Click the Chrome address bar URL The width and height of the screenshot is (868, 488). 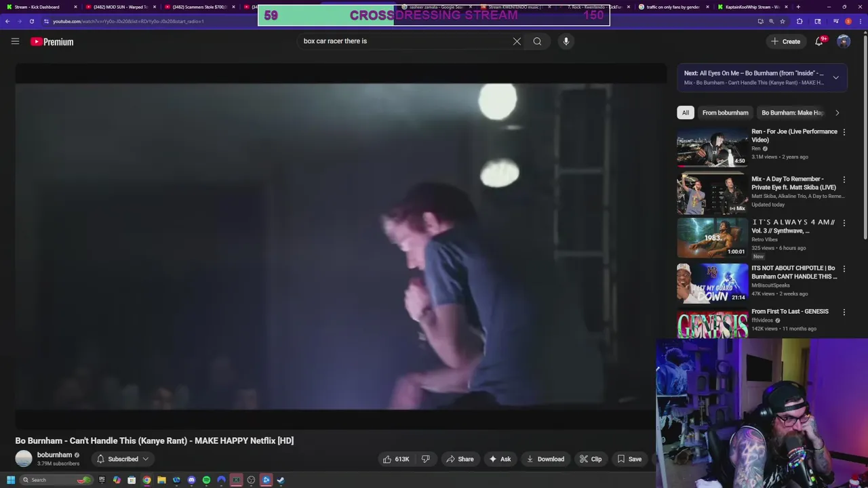[128, 21]
